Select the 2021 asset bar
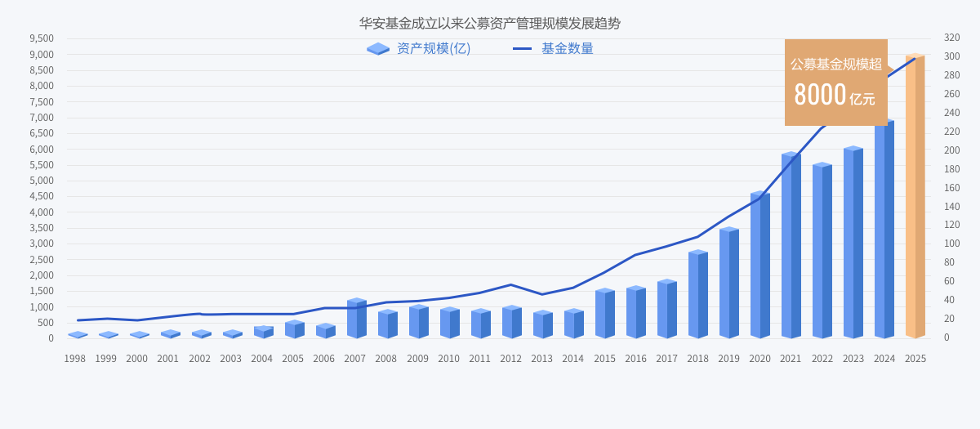This screenshot has height=429, width=980. (x=791, y=245)
